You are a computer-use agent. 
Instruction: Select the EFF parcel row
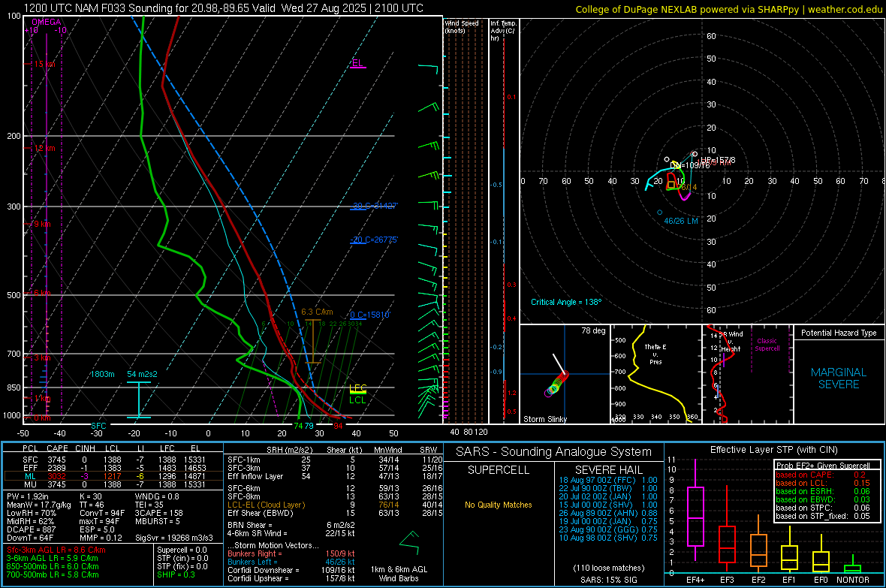[113, 468]
